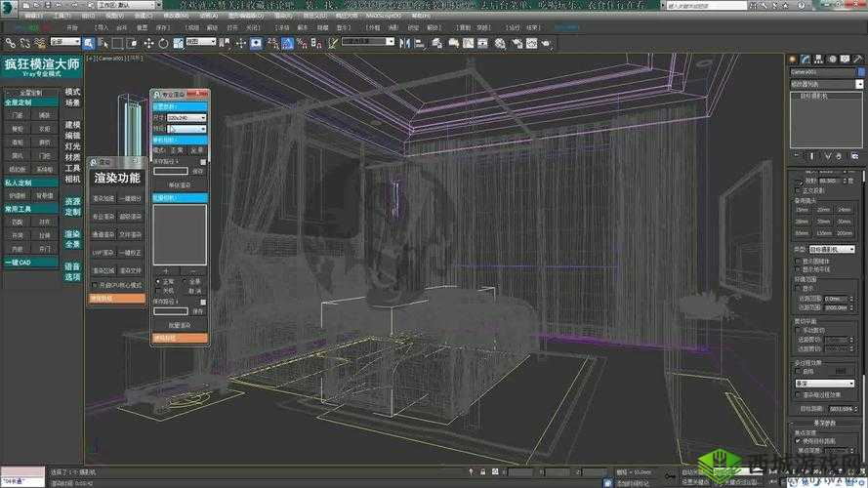Click Bind to Space Warp icon

click(40, 43)
